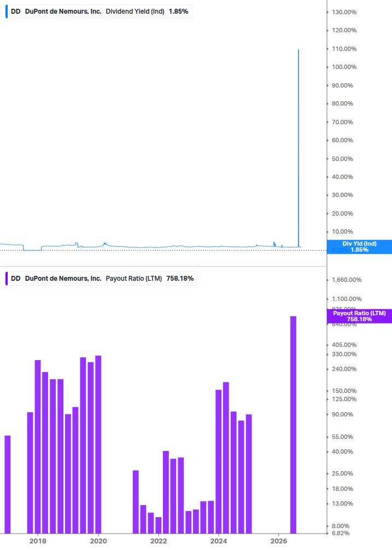Click the 150.00% payout axis label
Screen dimensions: 392x550
[344, 391]
